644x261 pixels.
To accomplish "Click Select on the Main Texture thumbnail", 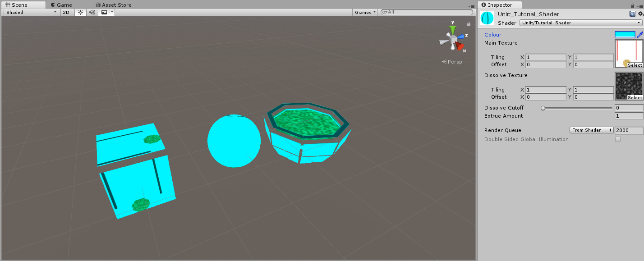I will pos(634,65).
